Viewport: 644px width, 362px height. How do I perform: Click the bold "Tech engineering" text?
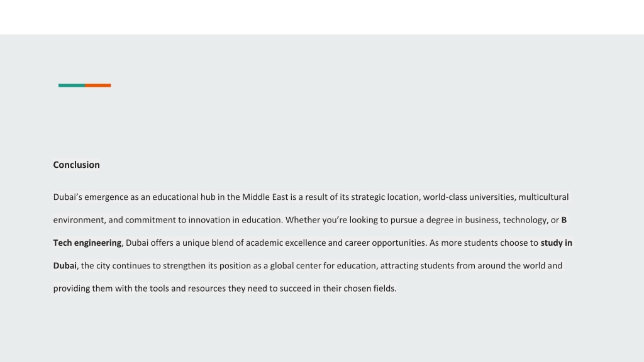[87, 243]
